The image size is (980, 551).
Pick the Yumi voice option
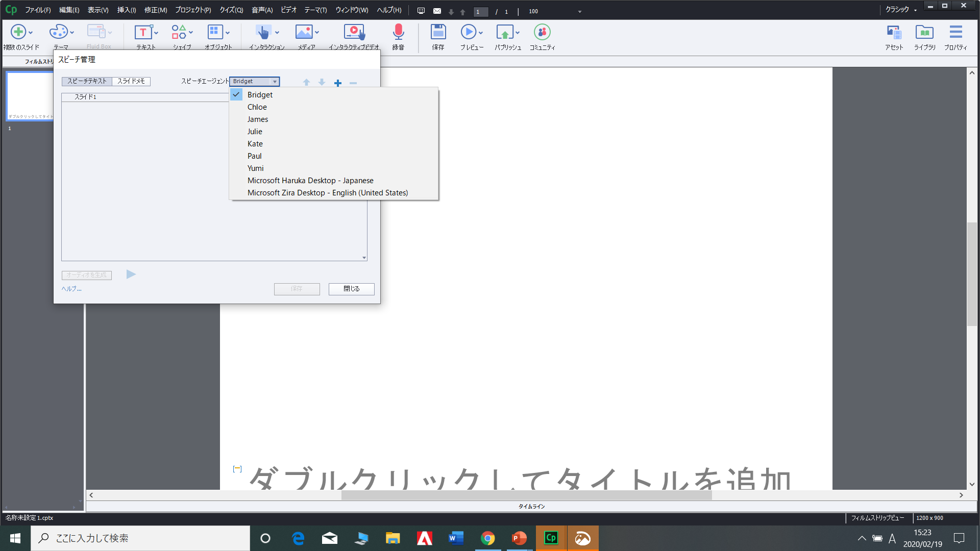pyautogui.click(x=256, y=168)
